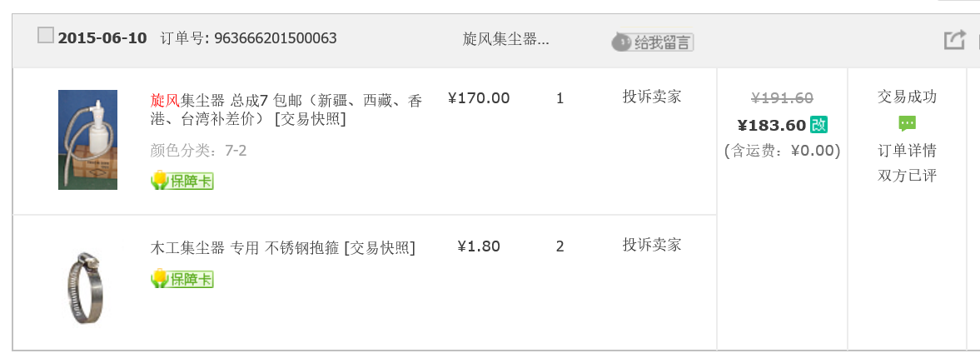Viewport: 980px width, 363px height.
Task: Click 投诉卖家 for the ¥170.00 item
Action: [x=652, y=97]
